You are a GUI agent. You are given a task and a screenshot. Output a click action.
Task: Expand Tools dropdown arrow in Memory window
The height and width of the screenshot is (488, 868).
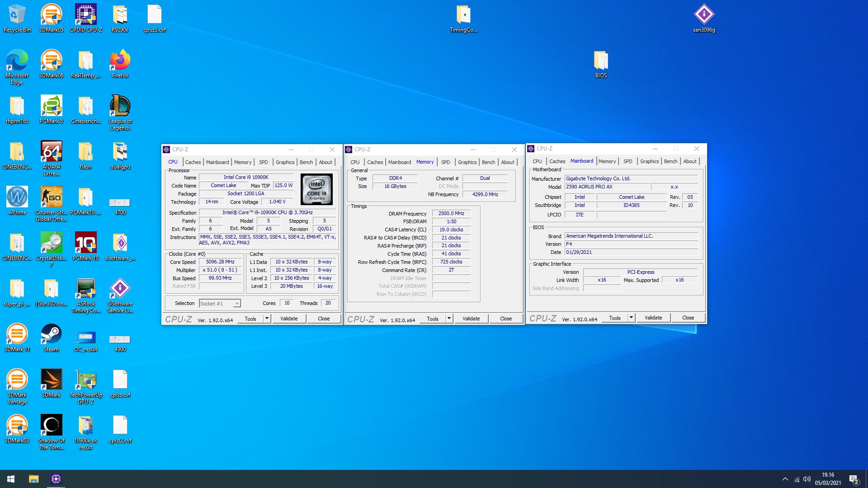click(449, 319)
